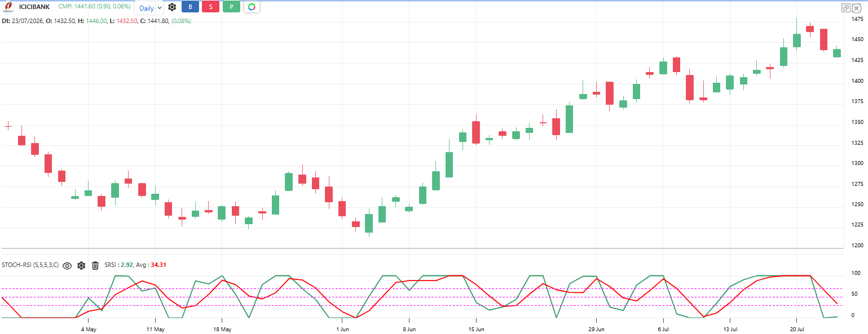
Task: Click the dropdown chevron next to Daily
Action: pos(159,8)
